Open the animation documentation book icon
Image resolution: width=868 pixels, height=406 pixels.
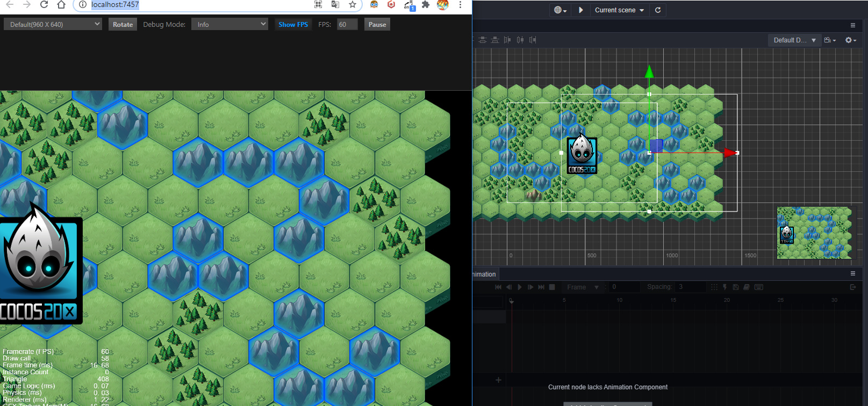click(747, 287)
